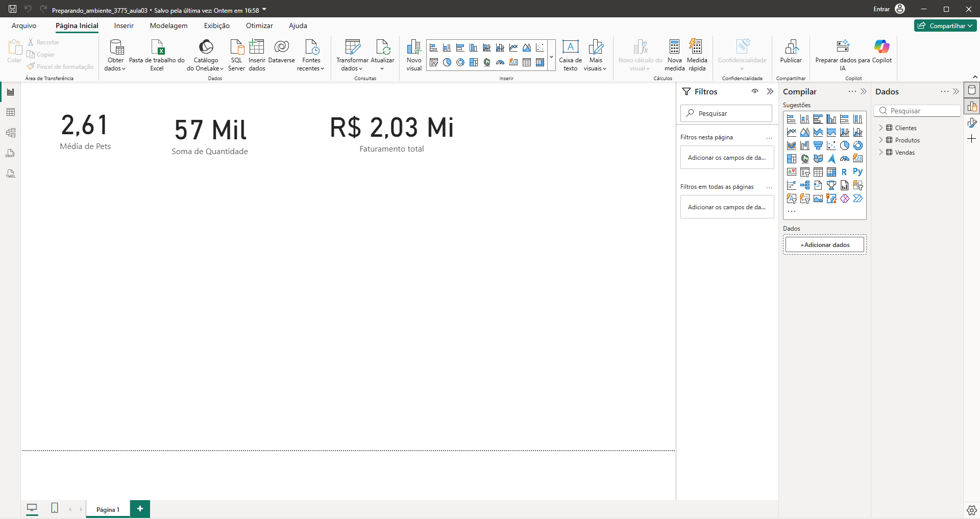Screen dimensions: 980x519
Task: Collapse the Dados pane
Action: 955,91
